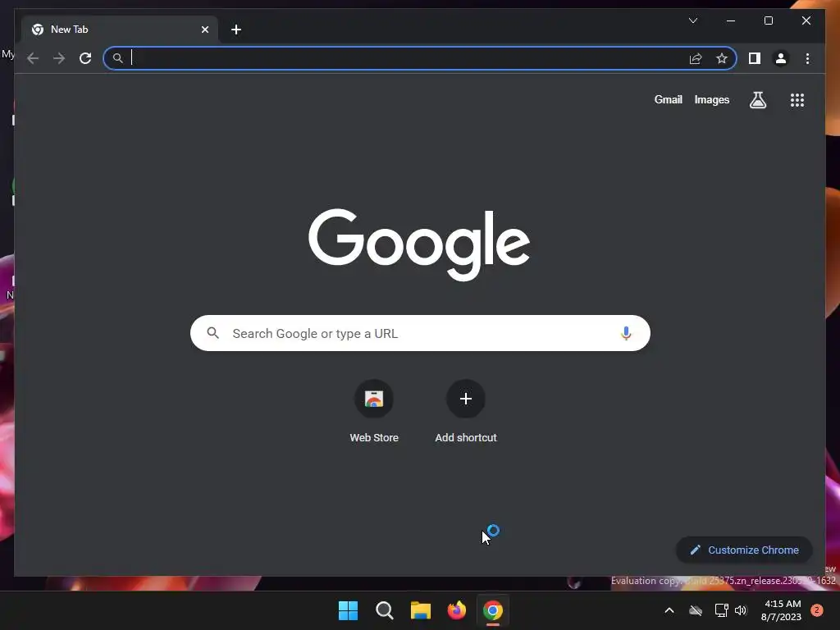
Task: Click the OneDrive cloud tray icon
Action: click(x=696, y=610)
